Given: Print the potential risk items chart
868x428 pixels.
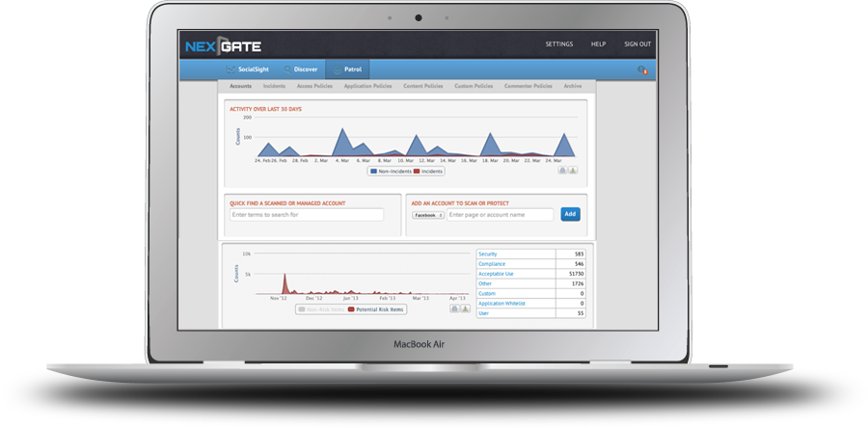Looking at the screenshot, I should 454,309.
